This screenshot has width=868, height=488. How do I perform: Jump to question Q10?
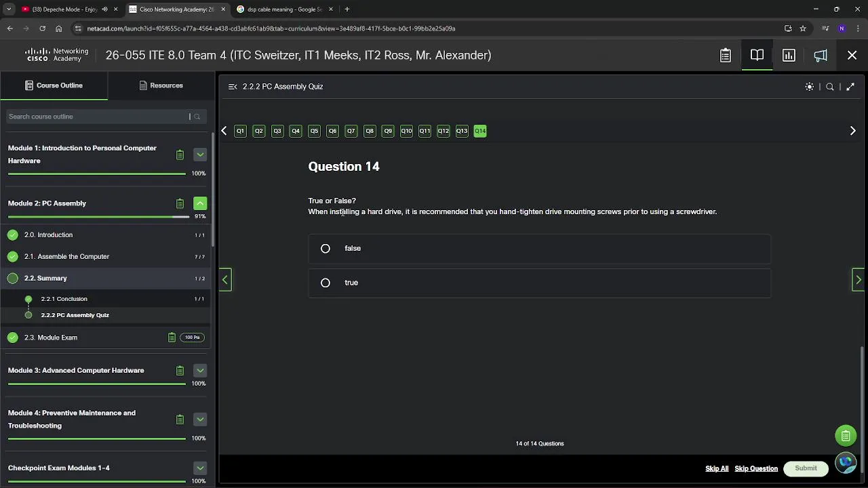[x=406, y=131]
